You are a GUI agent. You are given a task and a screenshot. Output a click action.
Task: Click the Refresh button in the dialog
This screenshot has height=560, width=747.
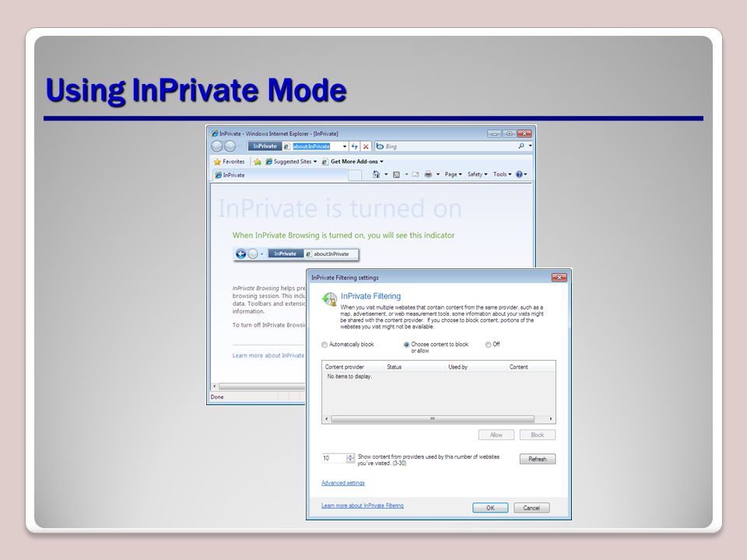[x=538, y=459]
